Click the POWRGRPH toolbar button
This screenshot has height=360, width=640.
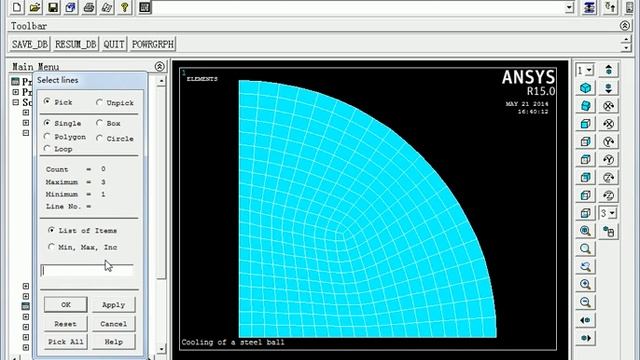click(x=153, y=44)
